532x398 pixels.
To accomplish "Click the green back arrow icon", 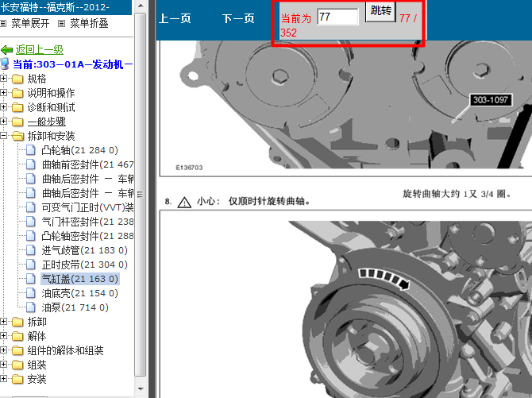I will pyautogui.click(x=7, y=50).
